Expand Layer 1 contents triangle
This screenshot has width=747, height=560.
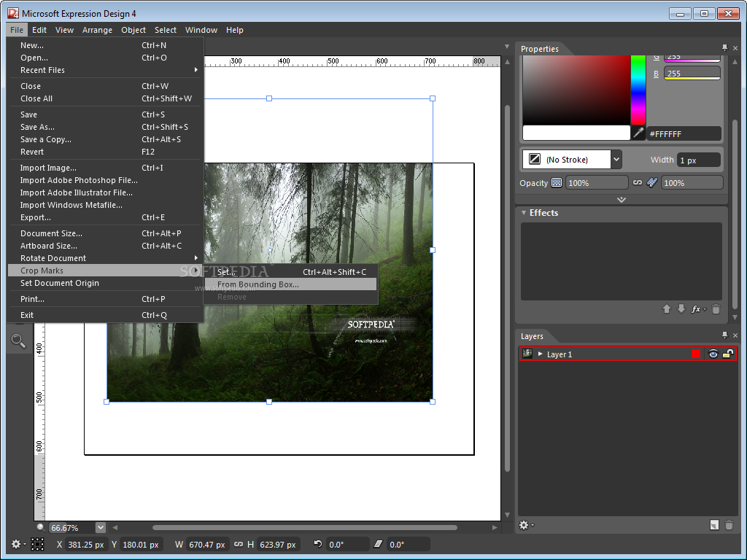[x=541, y=354]
